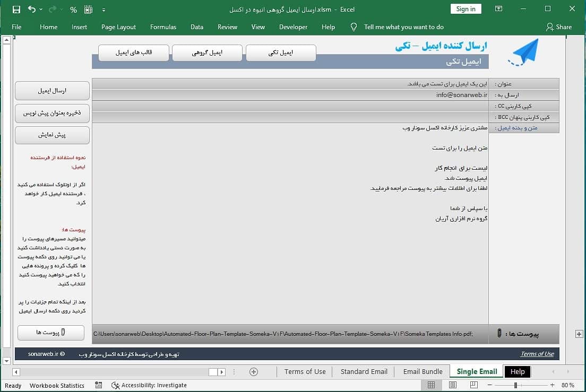Click vertical scrollbar down arrow
This screenshot has height=392, width=586.
(6, 361)
